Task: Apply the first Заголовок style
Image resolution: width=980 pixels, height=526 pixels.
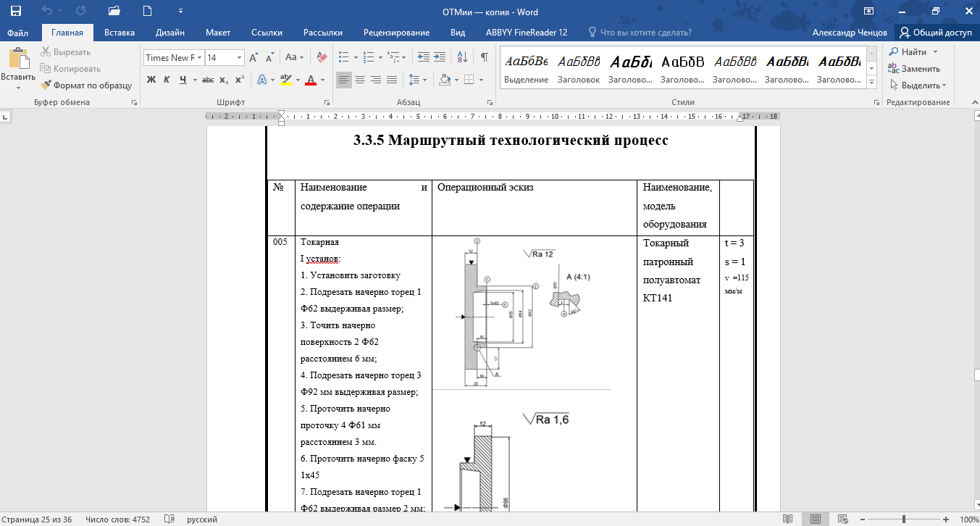Action: click(x=579, y=69)
